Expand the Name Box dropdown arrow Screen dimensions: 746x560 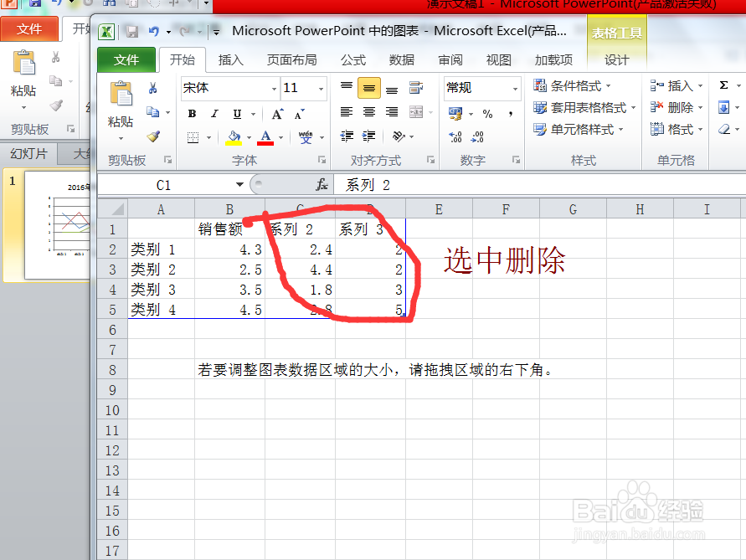[239, 185]
